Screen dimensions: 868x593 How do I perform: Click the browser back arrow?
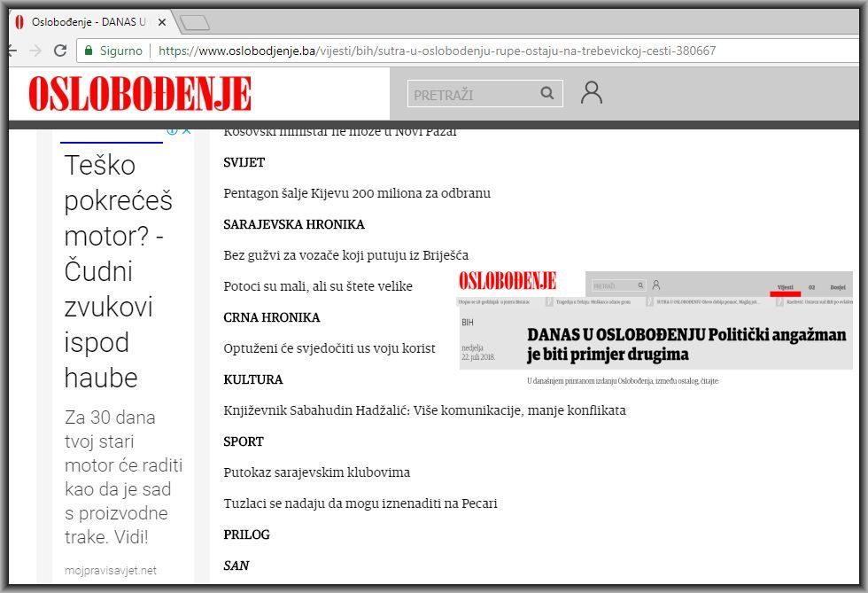(x=12, y=51)
